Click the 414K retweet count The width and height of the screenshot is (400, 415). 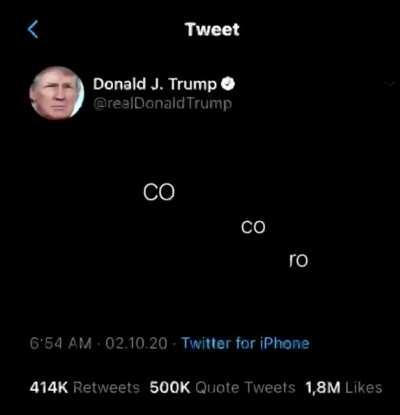49,388
